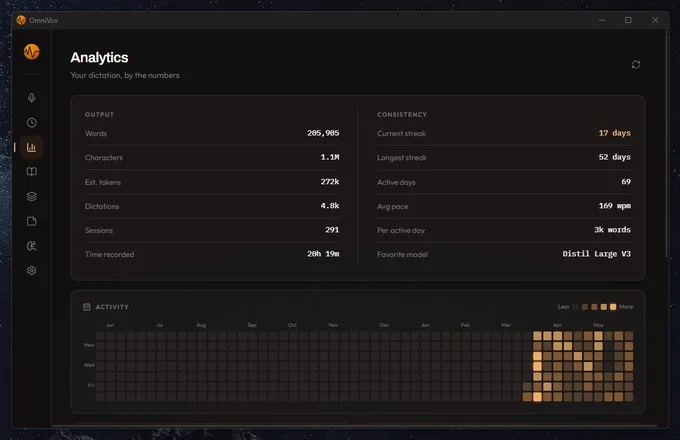Click the brightest legend swatch next to More

[613, 307]
